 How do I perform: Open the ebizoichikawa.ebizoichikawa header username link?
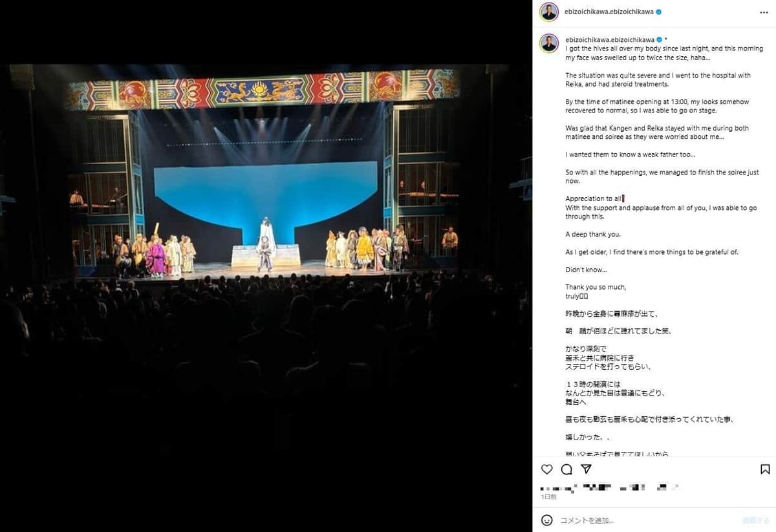[x=609, y=12]
